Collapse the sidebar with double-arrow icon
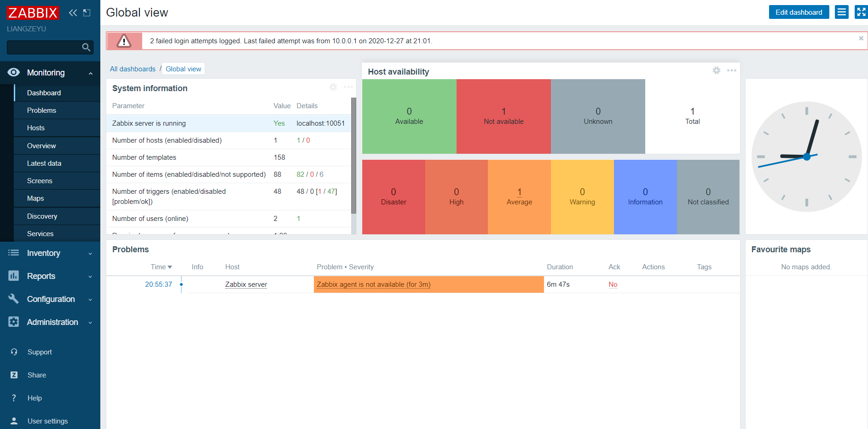 (x=73, y=13)
